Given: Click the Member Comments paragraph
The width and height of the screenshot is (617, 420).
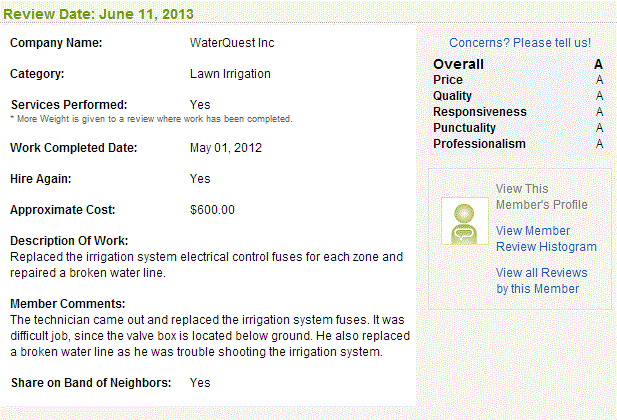Looking at the screenshot, I should (210, 336).
